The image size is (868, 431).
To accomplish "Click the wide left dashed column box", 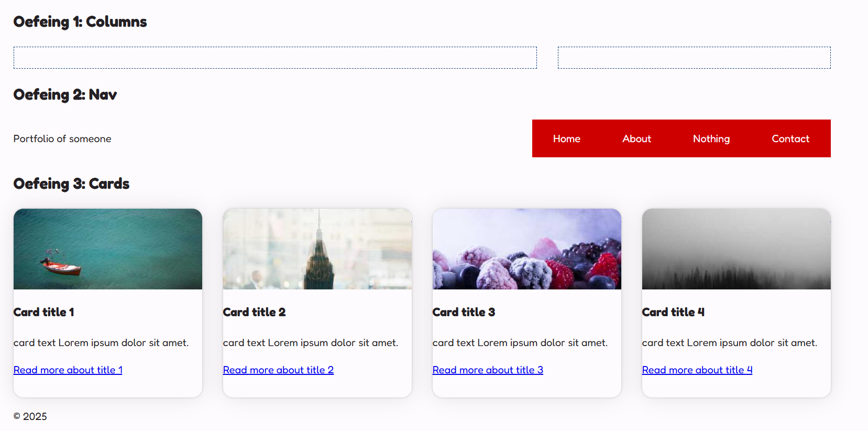I will [x=275, y=58].
